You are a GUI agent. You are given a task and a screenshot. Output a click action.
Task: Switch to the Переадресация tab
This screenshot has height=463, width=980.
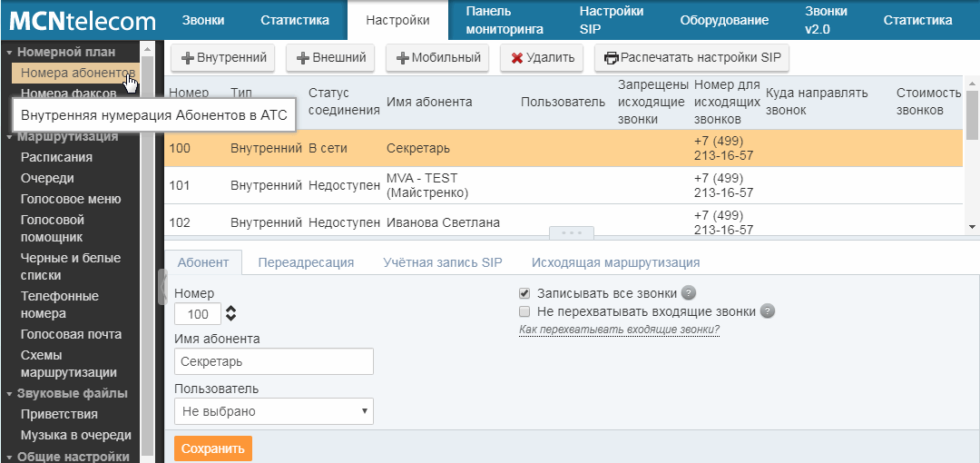tap(306, 262)
